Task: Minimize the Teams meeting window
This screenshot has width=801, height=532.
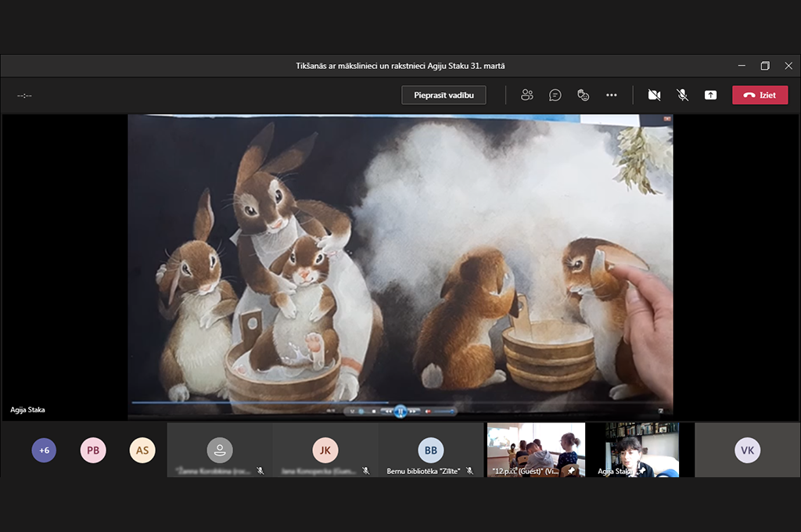Action: (x=742, y=66)
